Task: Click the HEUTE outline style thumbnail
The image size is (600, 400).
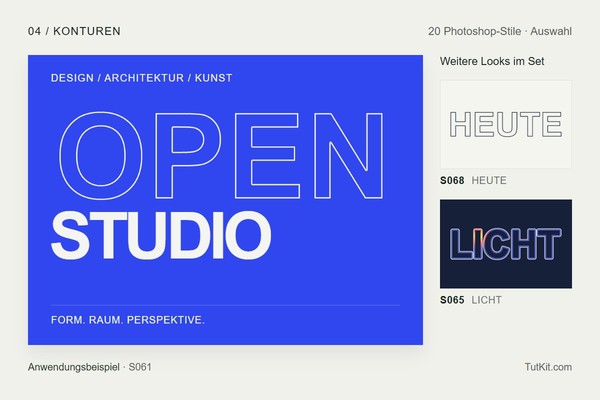Action: [x=505, y=124]
